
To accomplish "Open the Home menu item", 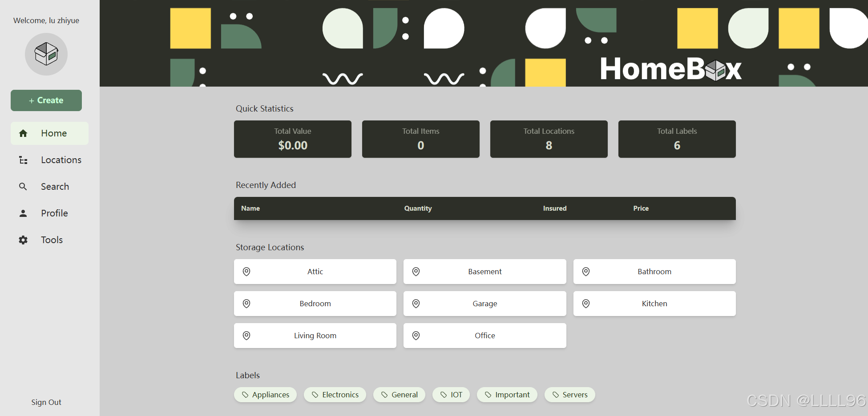I will 49,133.
